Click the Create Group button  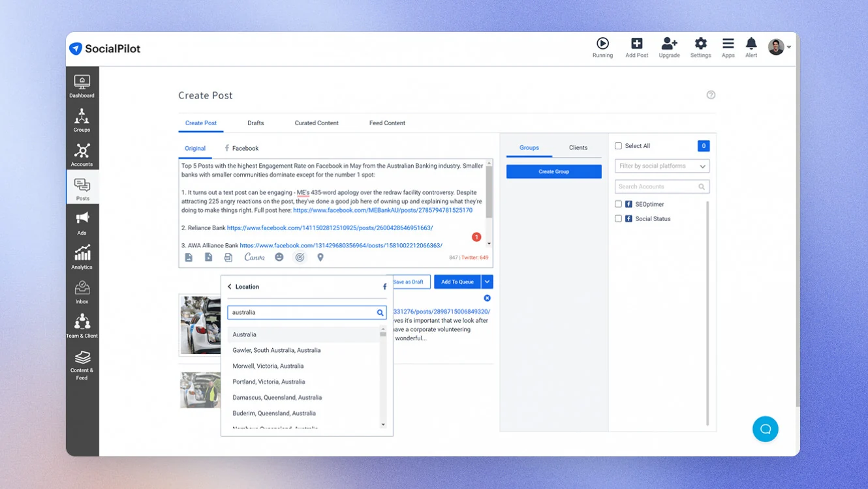click(x=554, y=171)
